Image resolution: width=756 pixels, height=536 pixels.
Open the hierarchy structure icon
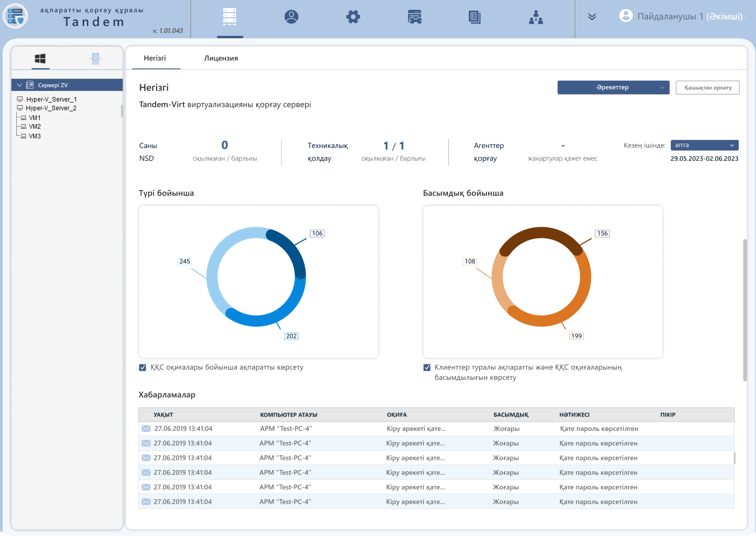536,18
